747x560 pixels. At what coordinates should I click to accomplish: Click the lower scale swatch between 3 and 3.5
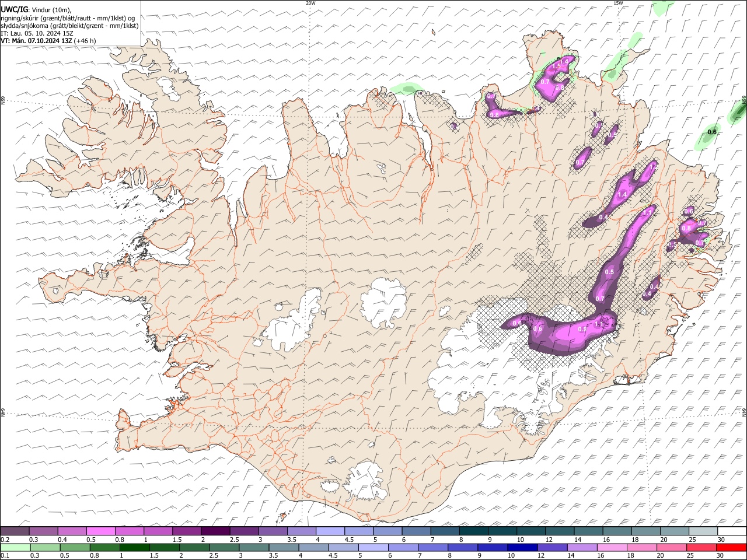254,547
